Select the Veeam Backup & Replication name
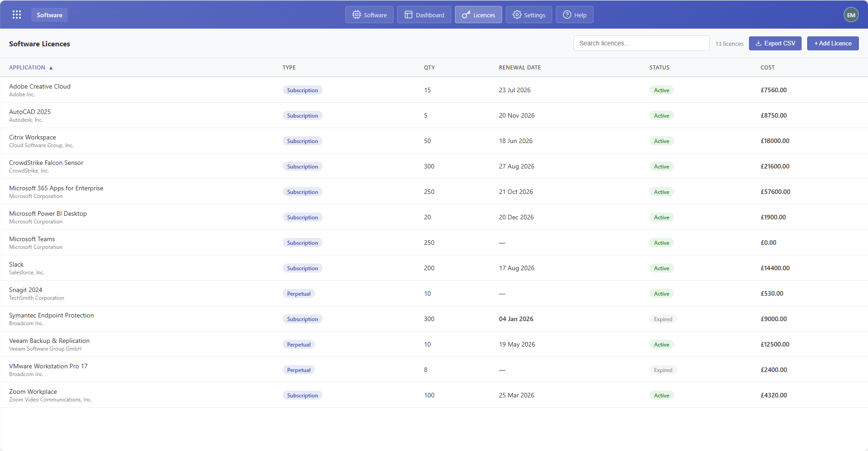 (49, 341)
